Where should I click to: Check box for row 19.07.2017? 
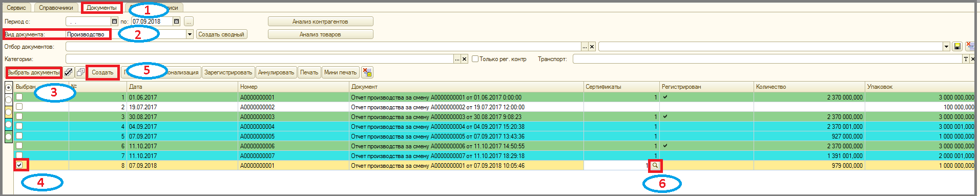pyautogui.click(x=19, y=107)
